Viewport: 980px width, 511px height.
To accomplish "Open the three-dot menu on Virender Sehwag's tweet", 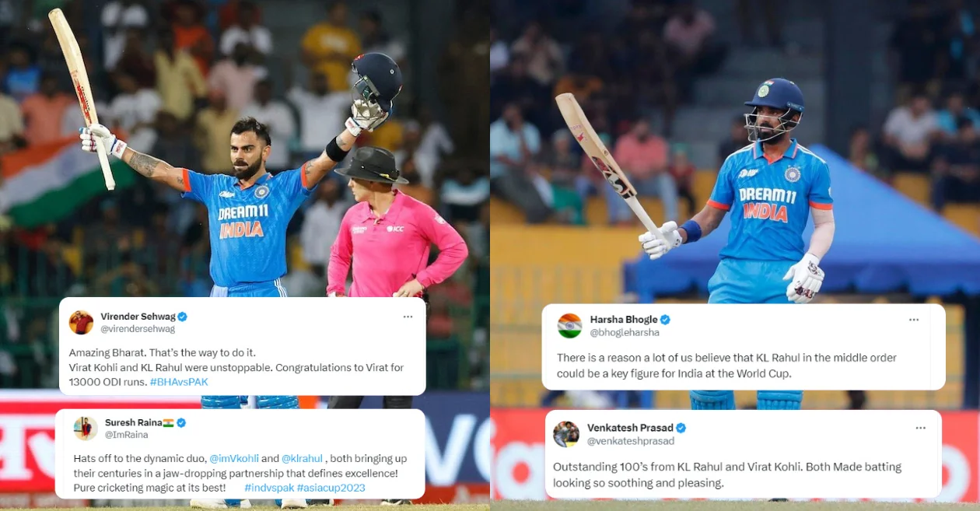I will [x=408, y=317].
